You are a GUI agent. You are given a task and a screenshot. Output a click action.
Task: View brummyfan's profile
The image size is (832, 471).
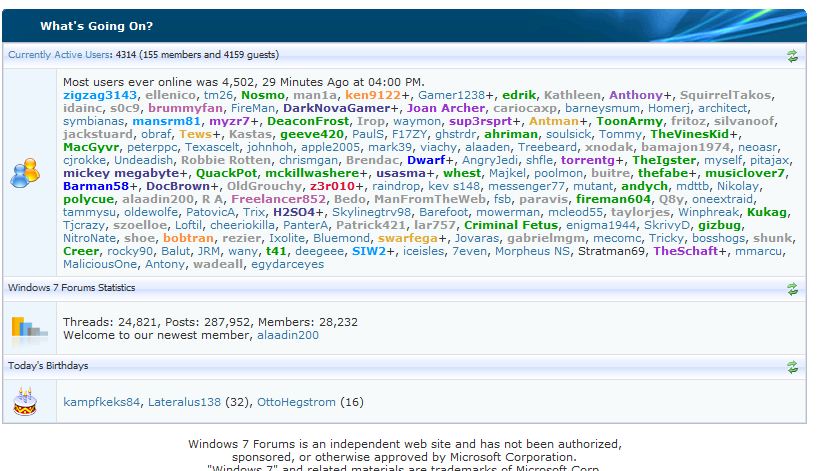click(185, 108)
